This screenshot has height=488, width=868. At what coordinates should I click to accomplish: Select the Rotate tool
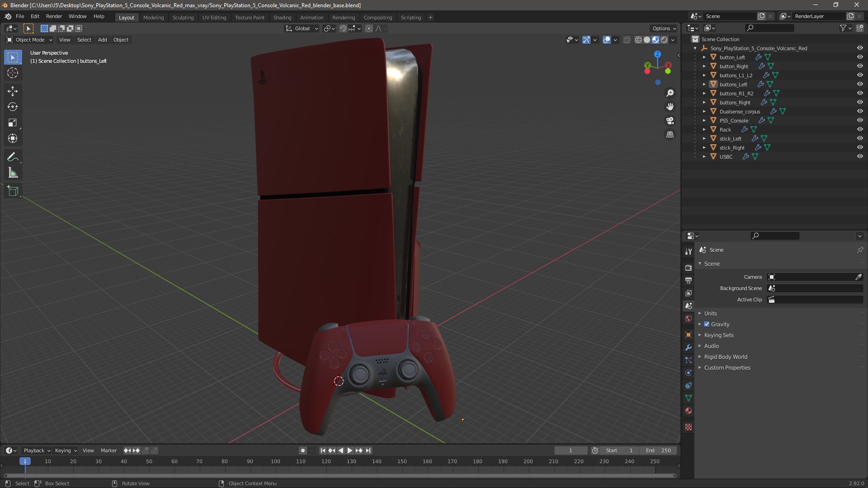13,107
